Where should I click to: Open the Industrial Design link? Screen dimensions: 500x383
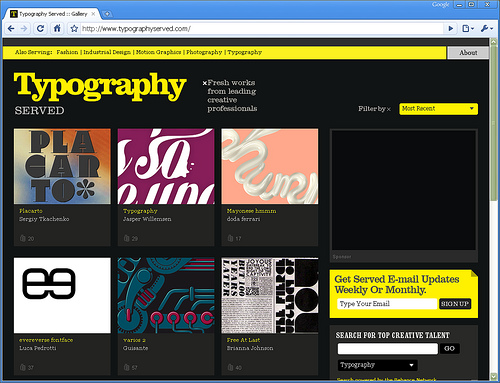(x=107, y=52)
